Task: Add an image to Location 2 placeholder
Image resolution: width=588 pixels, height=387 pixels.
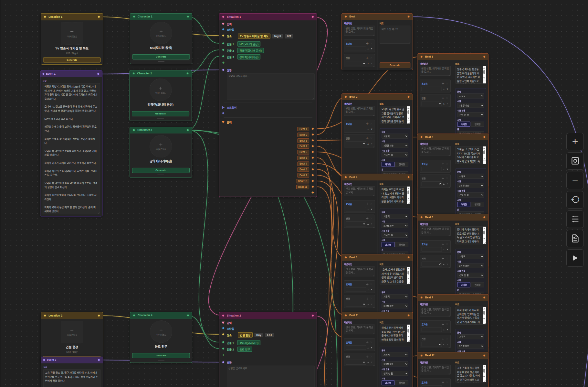Action: pos(72,332)
